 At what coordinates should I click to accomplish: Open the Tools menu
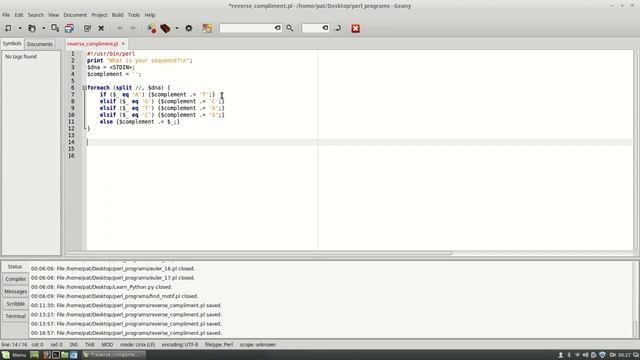pos(134,15)
